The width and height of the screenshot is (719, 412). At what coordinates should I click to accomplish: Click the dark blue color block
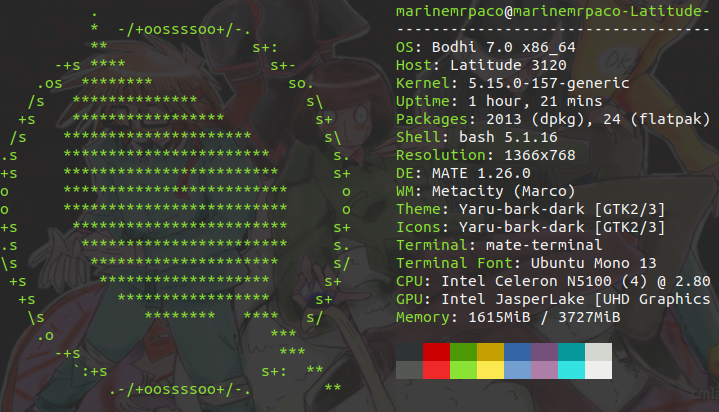tap(517, 352)
